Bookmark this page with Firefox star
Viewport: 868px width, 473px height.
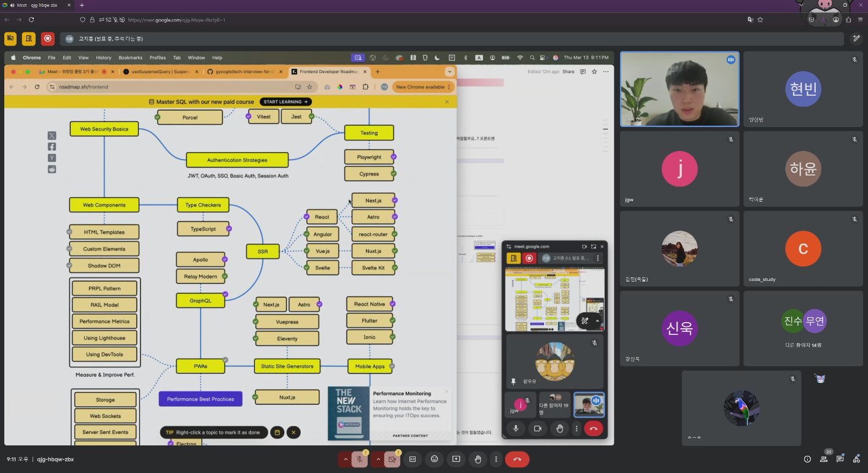(x=760, y=20)
